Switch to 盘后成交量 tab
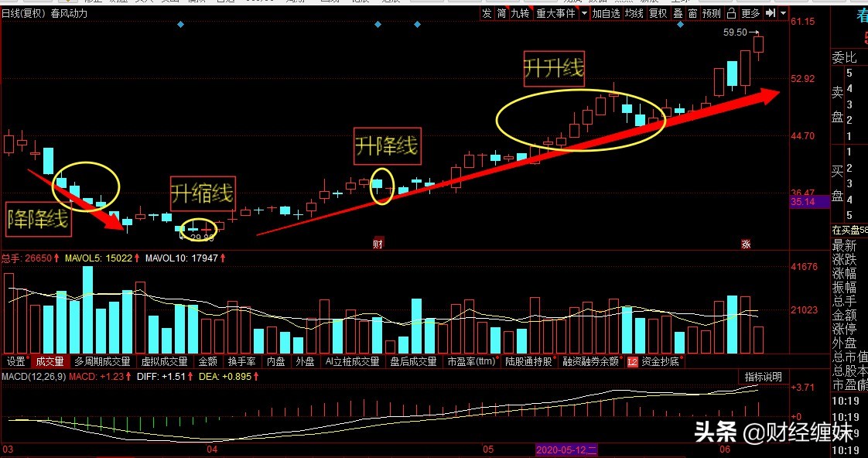Viewport: 868px width, 458px height. pyautogui.click(x=414, y=361)
